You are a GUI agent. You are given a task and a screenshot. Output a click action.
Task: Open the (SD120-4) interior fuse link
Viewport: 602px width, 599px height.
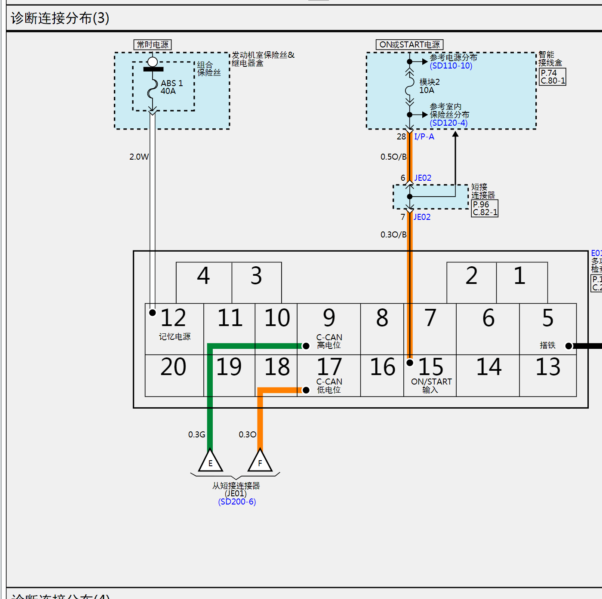click(x=448, y=123)
